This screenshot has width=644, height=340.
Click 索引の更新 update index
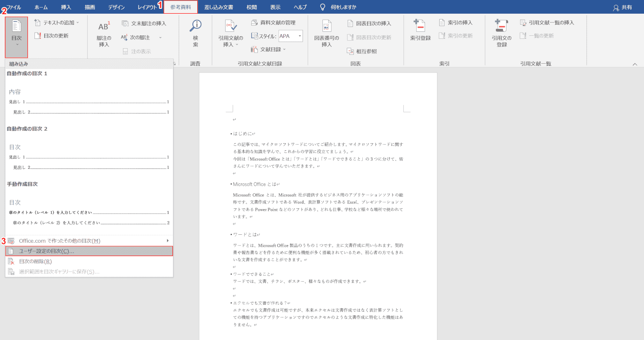pyautogui.click(x=456, y=36)
